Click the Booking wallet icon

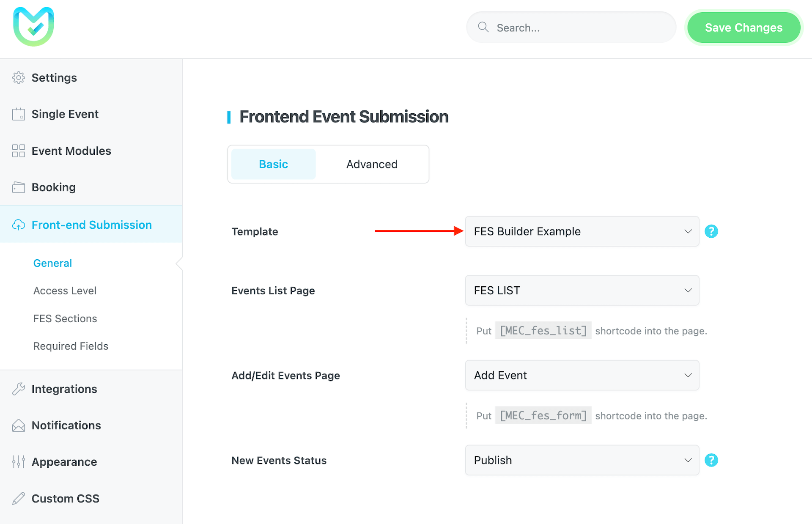pyautogui.click(x=19, y=187)
